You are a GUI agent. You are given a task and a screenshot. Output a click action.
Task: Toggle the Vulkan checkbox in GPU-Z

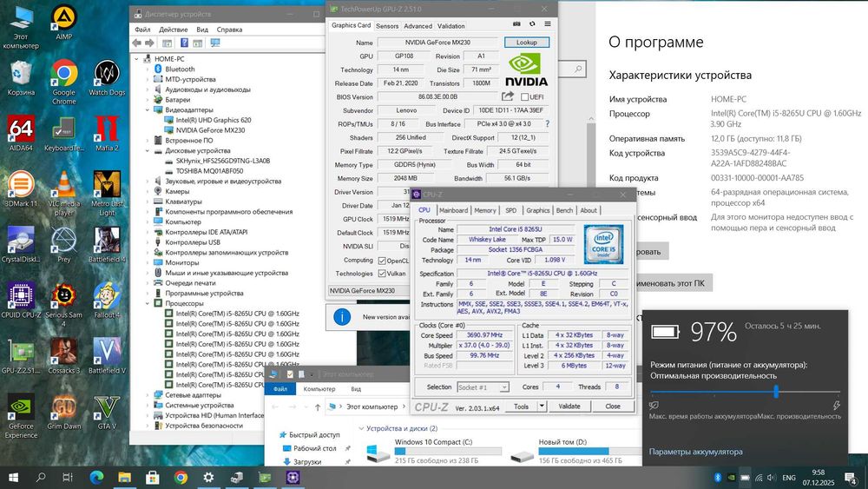[x=382, y=274]
